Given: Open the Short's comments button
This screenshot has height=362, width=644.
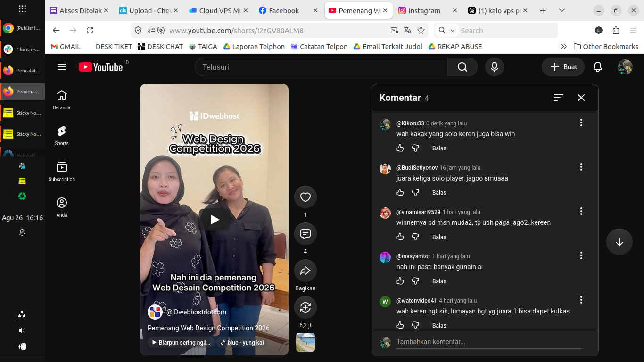Looking at the screenshot, I should tap(305, 234).
